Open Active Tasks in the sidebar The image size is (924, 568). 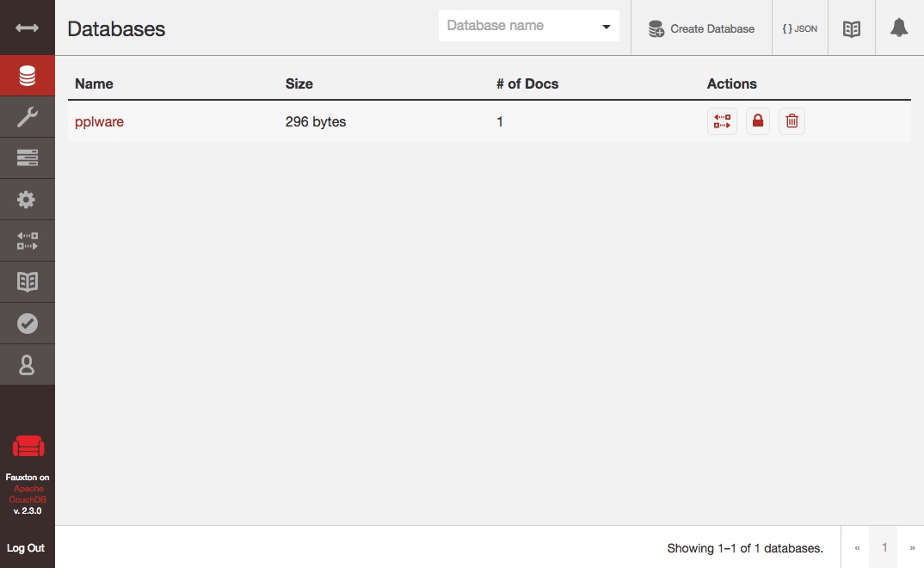[x=27, y=158]
